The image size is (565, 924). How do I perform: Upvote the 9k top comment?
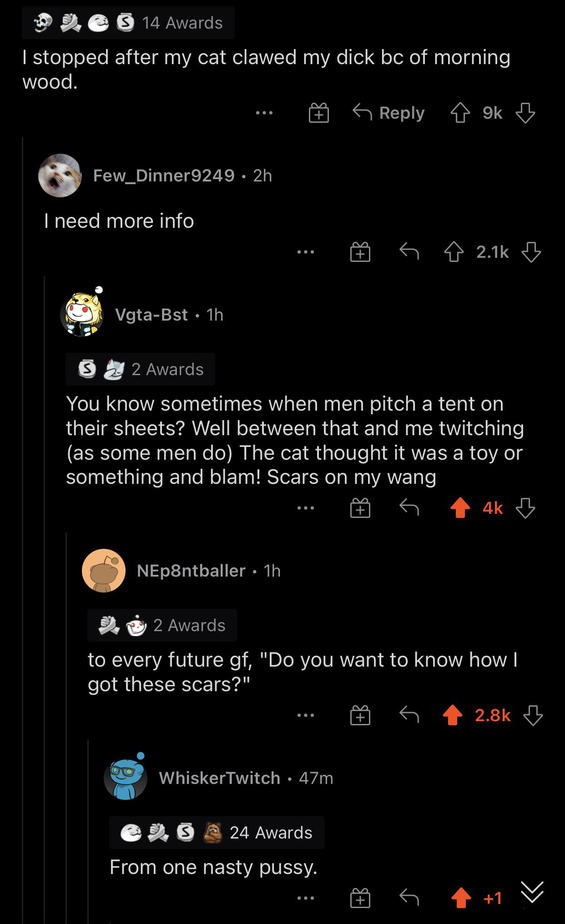(x=460, y=113)
